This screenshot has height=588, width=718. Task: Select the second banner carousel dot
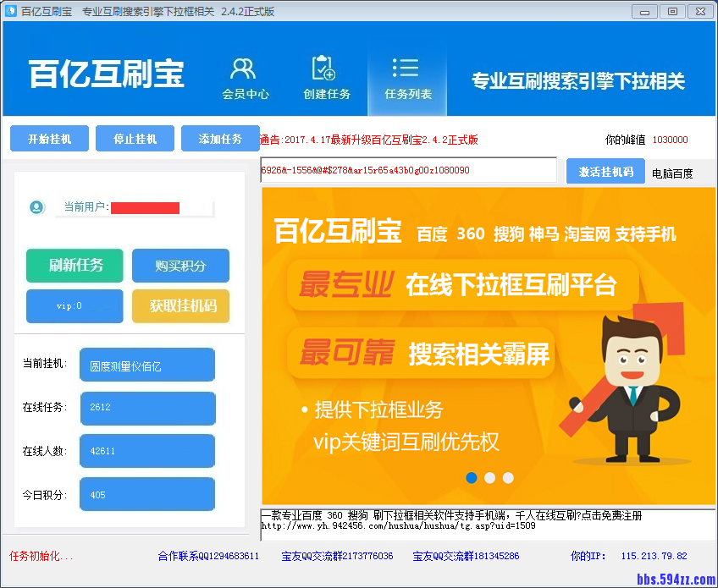(x=489, y=478)
